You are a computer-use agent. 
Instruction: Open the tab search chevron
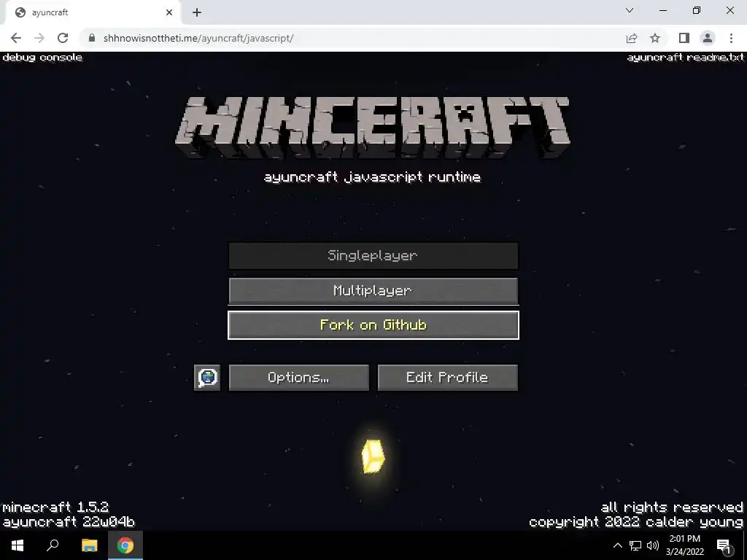630,10
